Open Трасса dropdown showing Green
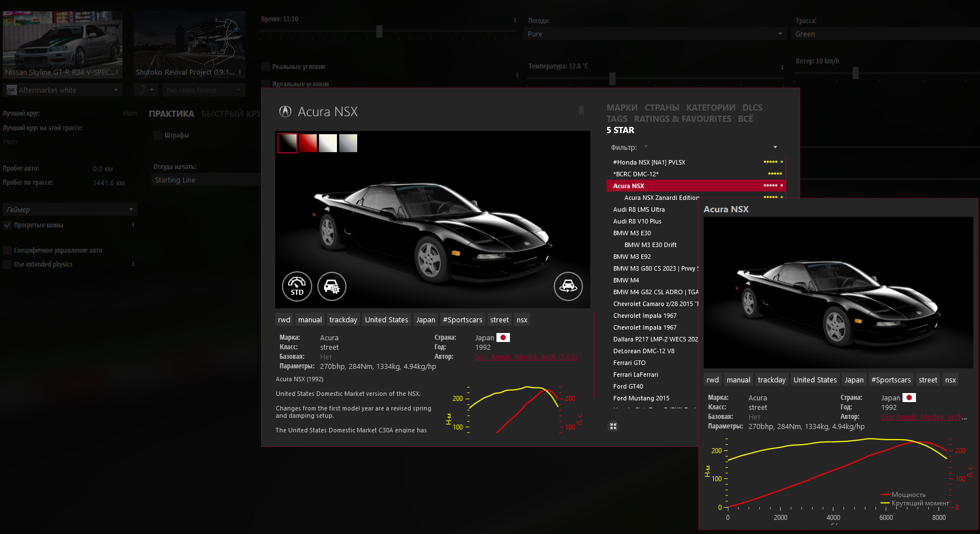Viewport: 980px width, 534px height. [886, 34]
